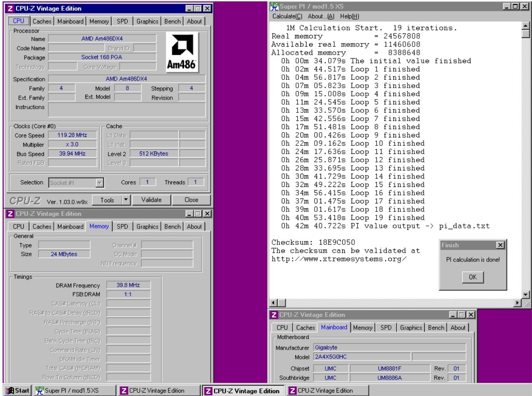Viewport: 532px width, 396px height.
Task: Open Bench tab in Memory CPU-Z window
Action: 172,227
